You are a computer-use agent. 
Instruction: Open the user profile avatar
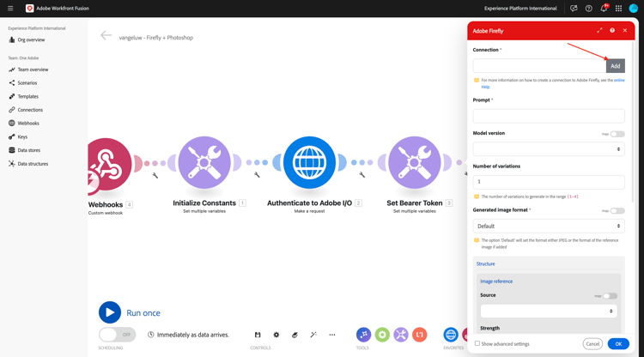(634, 9)
